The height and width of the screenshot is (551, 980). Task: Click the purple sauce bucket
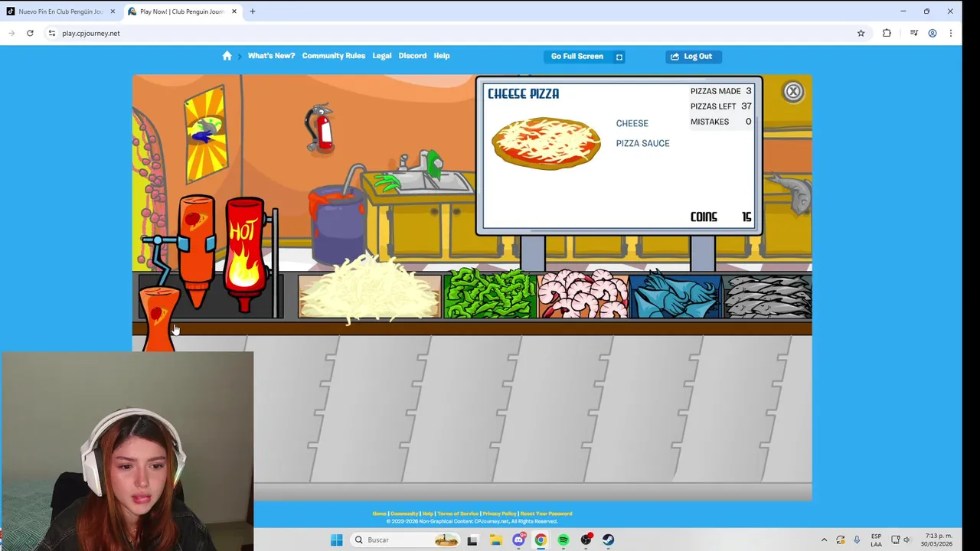pyautogui.click(x=337, y=227)
